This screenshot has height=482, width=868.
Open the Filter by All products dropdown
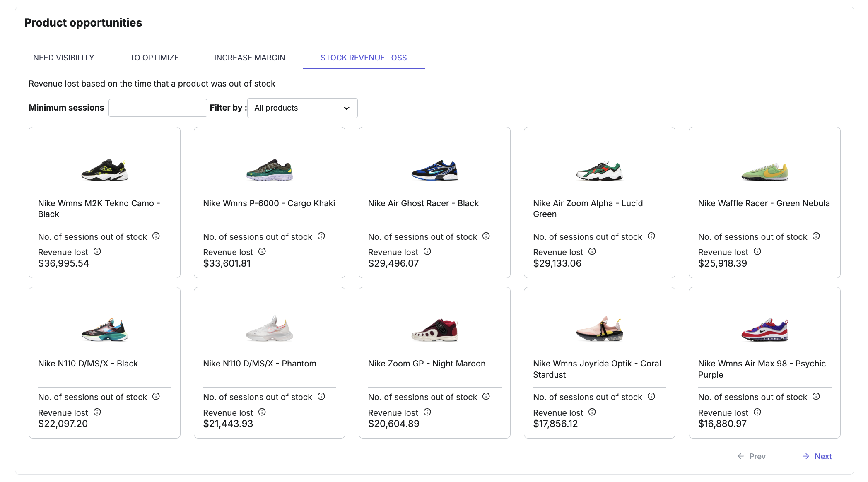[302, 108]
